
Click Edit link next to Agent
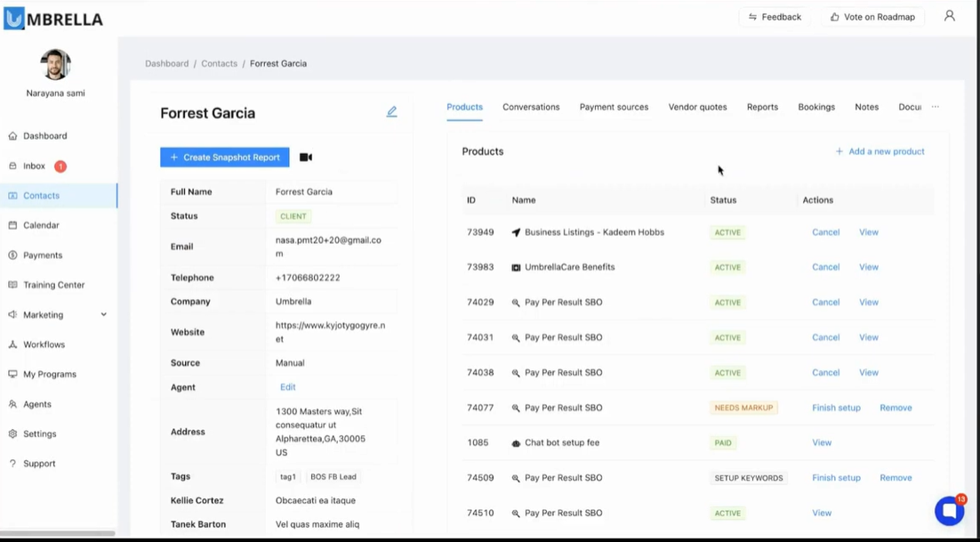(x=288, y=387)
